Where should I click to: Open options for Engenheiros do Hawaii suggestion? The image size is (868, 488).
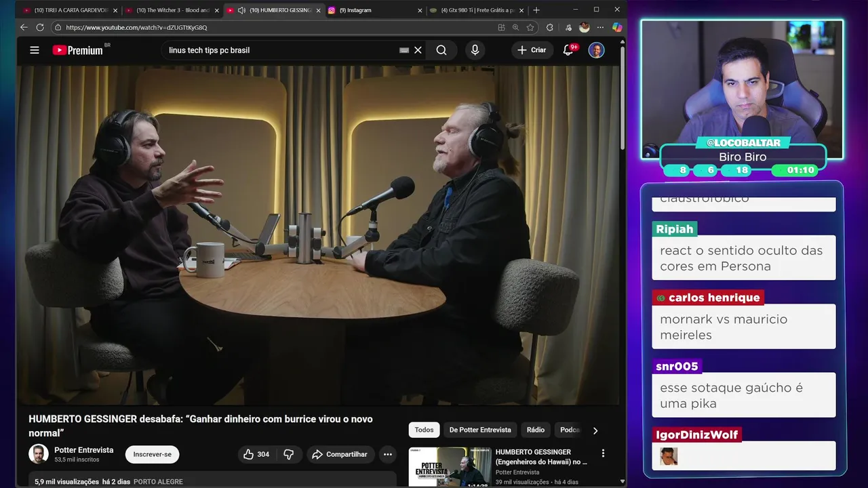pyautogui.click(x=603, y=453)
